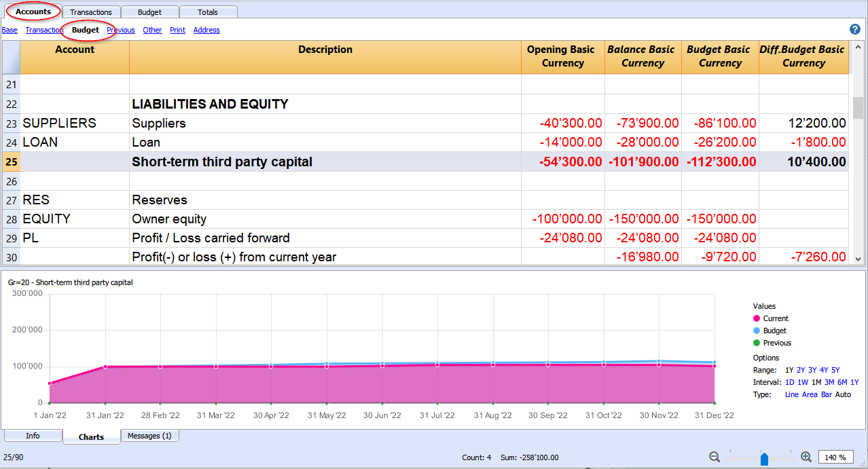Switch to the Accounts tab

(x=33, y=12)
